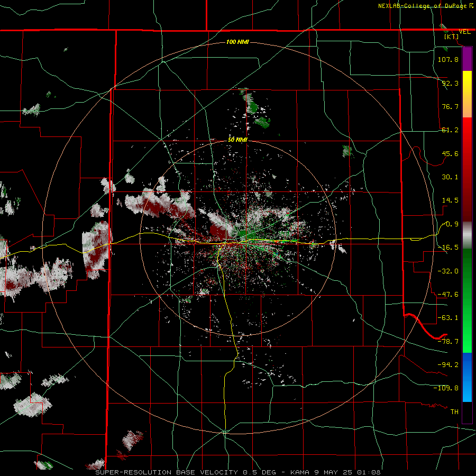Click the TH label under the scale
476x476 pixels.
(x=454, y=412)
